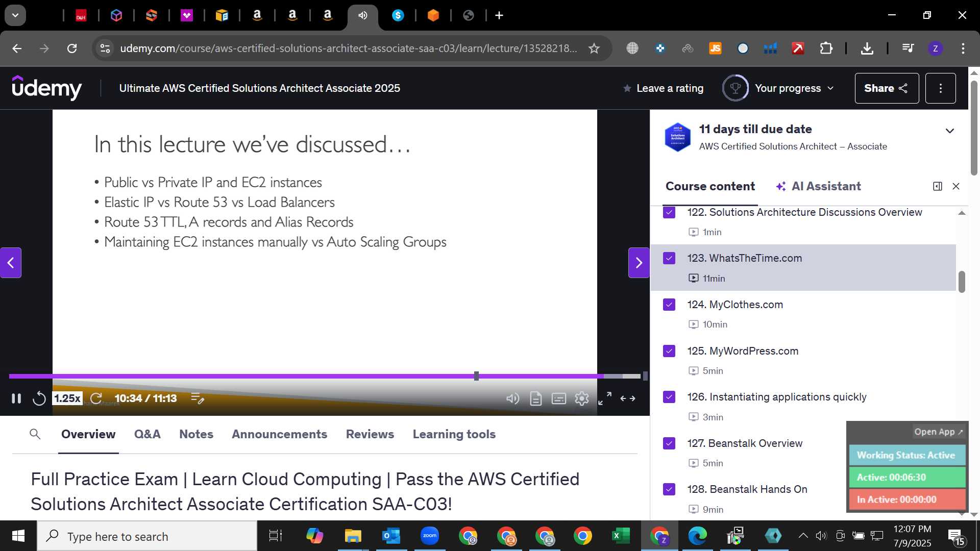The image size is (980, 551).
Task: Open the Notes tab
Action: pyautogui.click(x=196, y=434)
